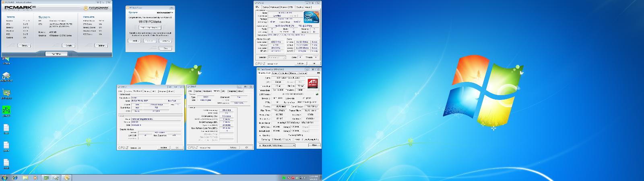Click the 18178 PCMarks score text
This screenshot has height=181, width=644.
(x=150, y=22)
